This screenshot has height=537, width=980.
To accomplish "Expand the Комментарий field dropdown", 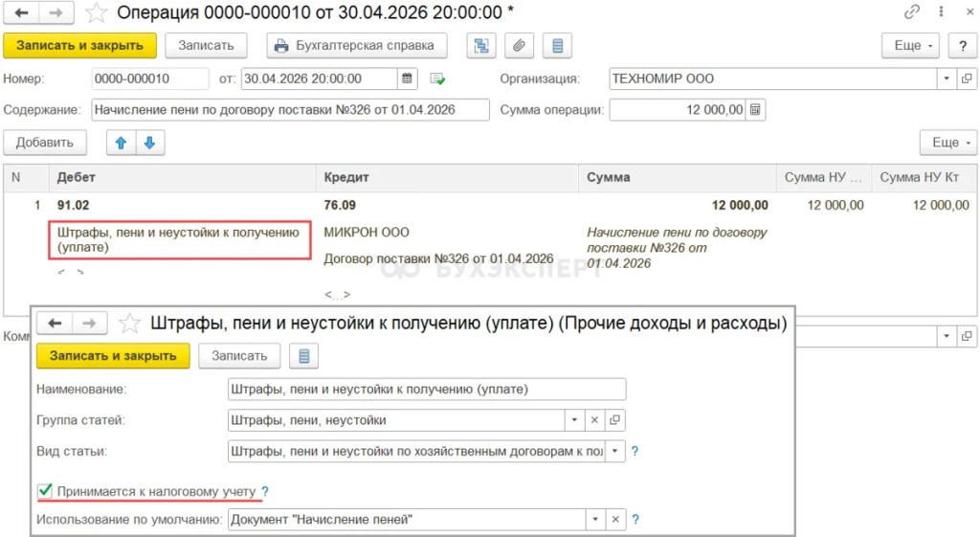I will (947, 336).
